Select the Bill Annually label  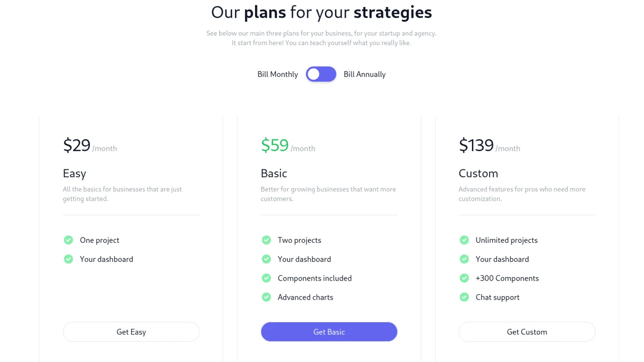coord(364,74)
